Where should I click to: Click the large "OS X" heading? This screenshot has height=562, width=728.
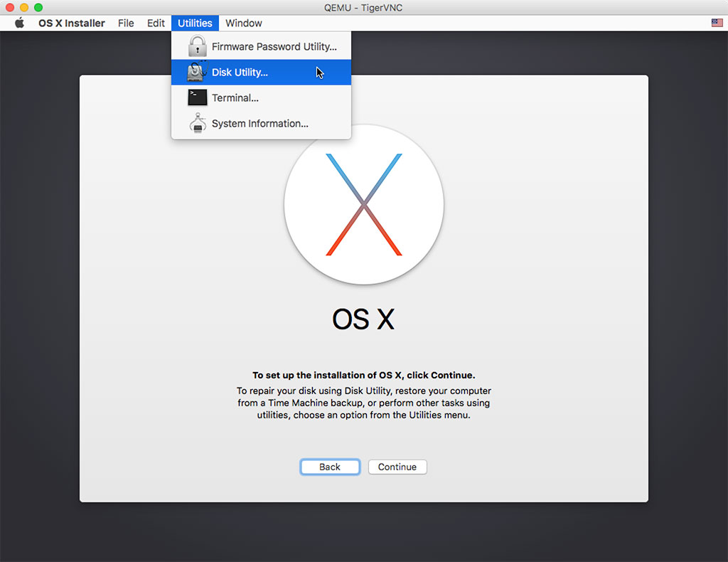[x=363, y=319]
